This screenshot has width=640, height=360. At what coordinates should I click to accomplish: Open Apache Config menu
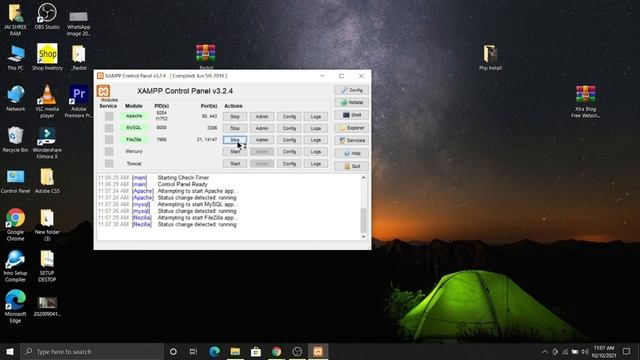click(289, 117)
